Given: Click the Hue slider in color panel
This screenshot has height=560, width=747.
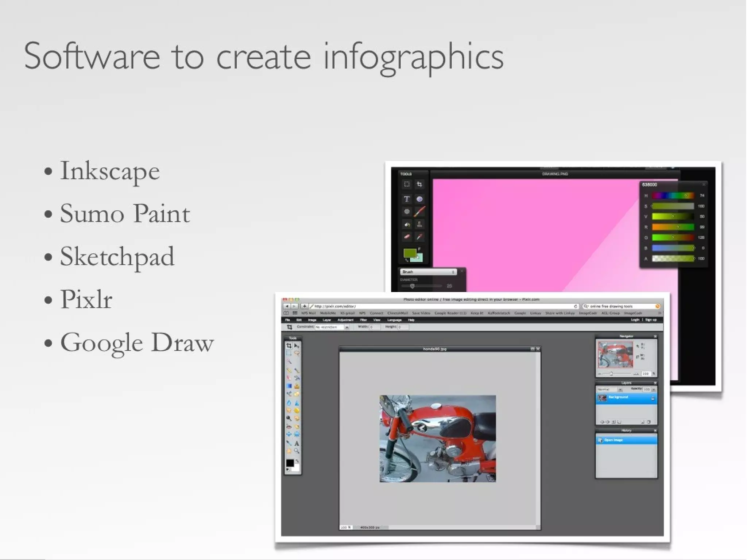Looking at the screenshot, I should pos(673,196).
